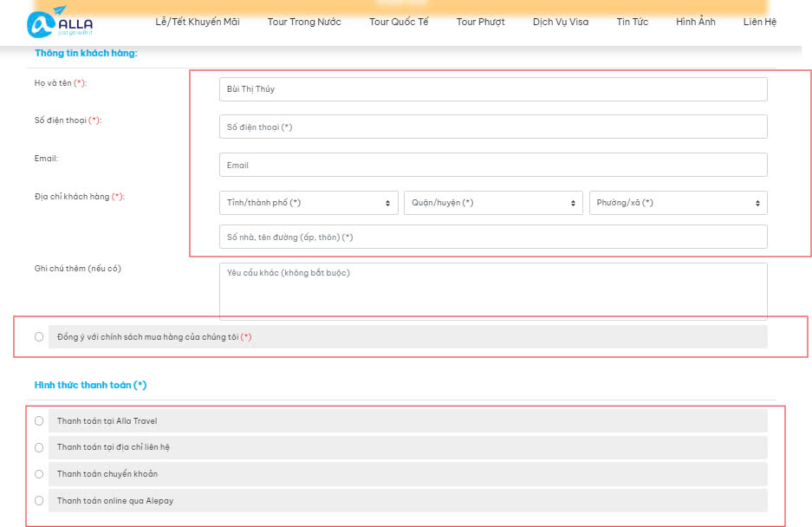
Task: Open the Lễ/Tết Khuyến Mãi menu
Action: (198, 22)
